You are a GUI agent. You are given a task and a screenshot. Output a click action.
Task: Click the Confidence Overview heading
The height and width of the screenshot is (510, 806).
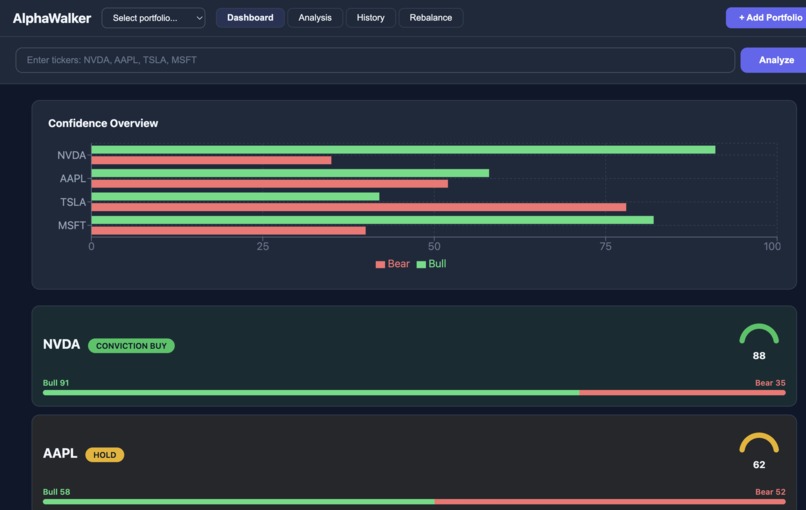pyautogui.click(x=103, y=123)
